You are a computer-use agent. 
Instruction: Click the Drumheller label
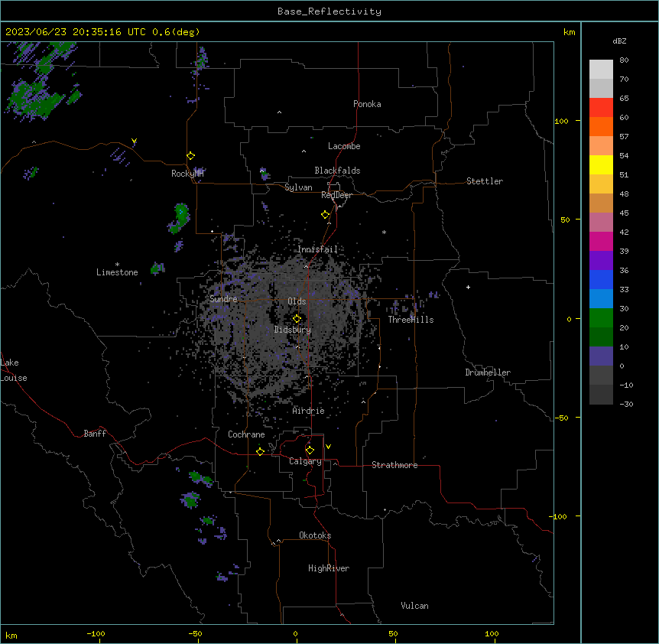[x=488, y=372]
